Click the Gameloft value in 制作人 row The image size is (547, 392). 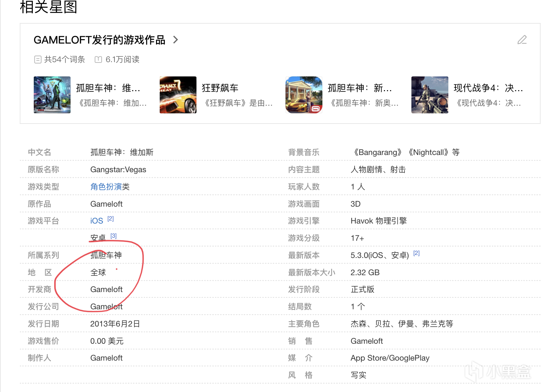coord(106,358)
